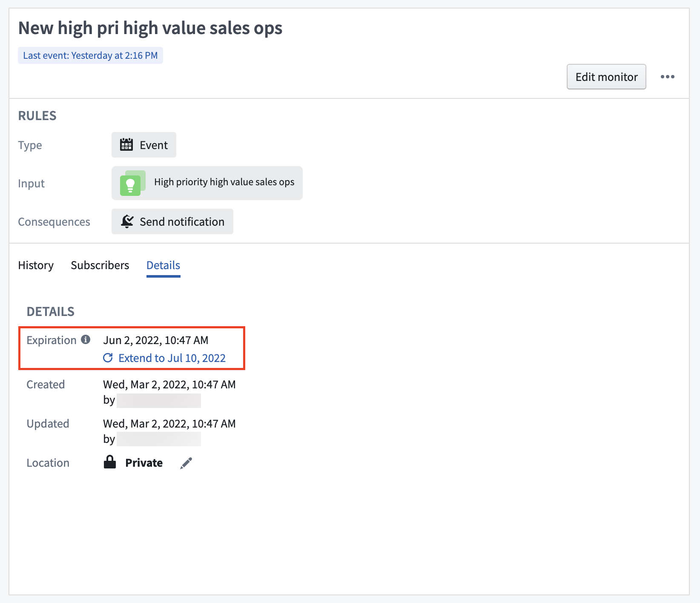
Task: Click the lock icon next to Private
Action: coord(110,462)
